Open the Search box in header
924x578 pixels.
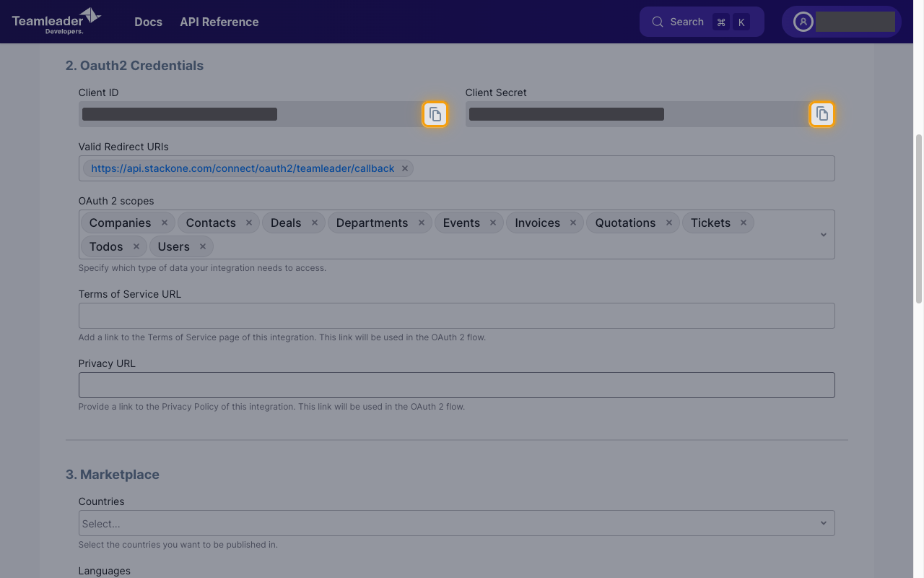702,22
